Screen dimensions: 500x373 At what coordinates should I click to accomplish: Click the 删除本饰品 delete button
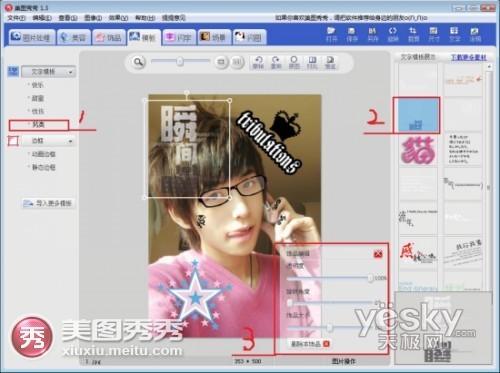click(x=308, y=344)
